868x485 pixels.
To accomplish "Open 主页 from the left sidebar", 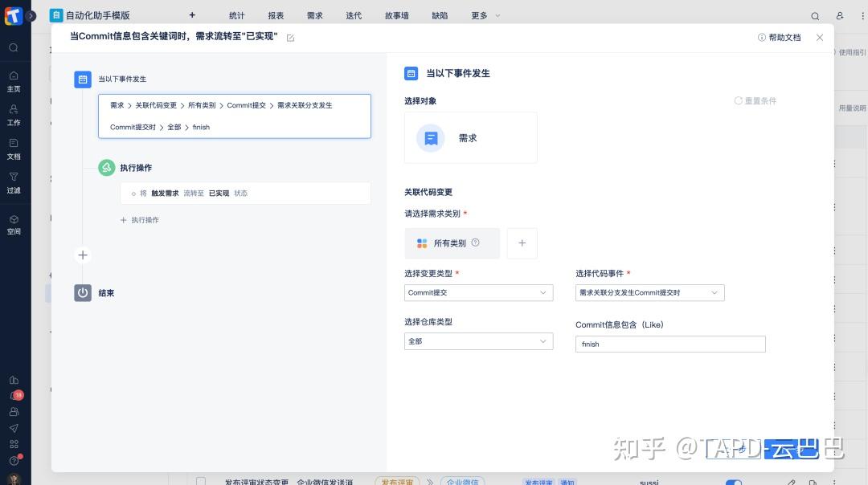I will pyautogui.click(x=13, y=83).
